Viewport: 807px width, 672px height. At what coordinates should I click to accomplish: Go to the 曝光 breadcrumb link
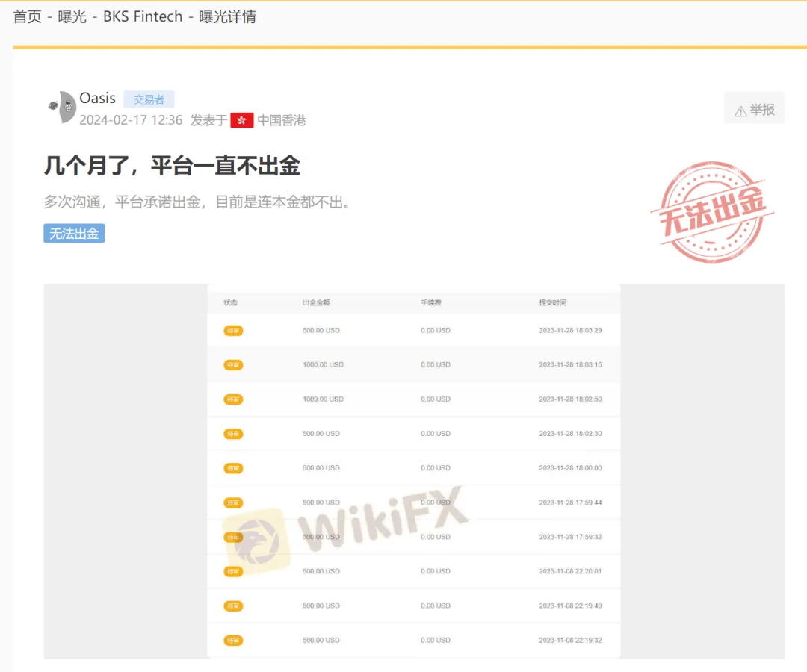[x=72, y=16]
